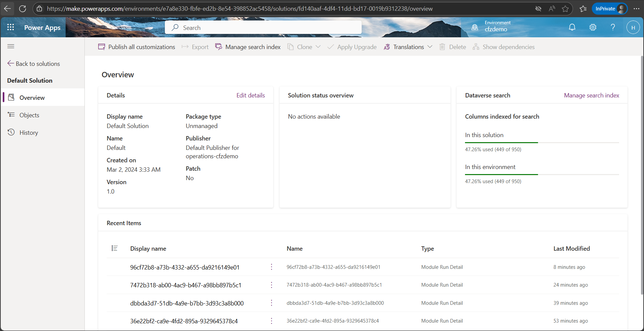Open the History section

29,133
